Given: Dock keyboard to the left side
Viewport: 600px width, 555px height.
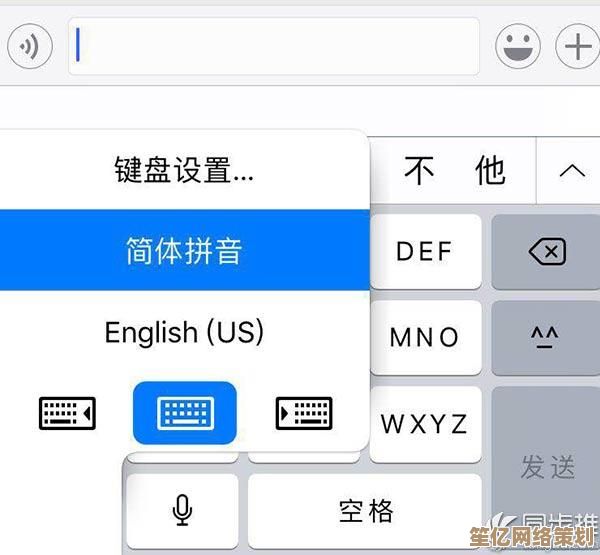Looking at the screenshot, I should 67,412.
